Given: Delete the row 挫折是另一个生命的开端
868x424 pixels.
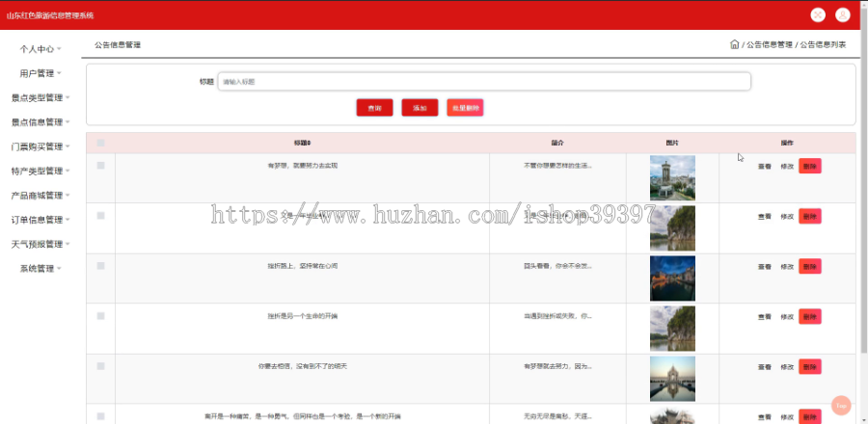Looking at the screenshot, I should point(810,317).
